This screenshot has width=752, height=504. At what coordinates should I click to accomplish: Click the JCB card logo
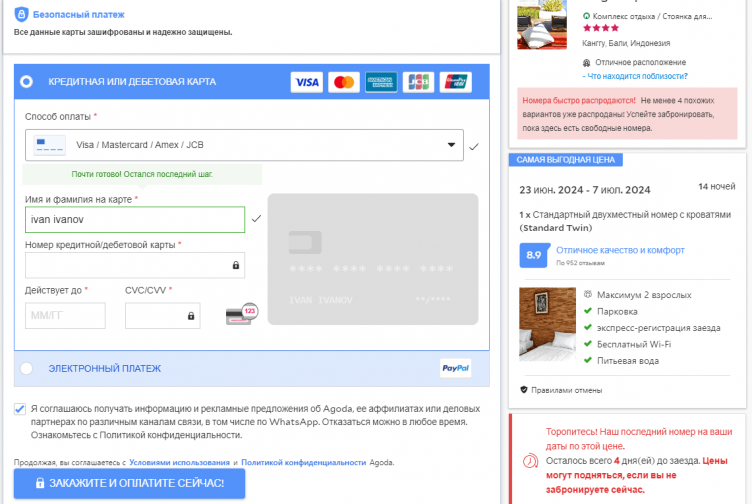[418, 82]
